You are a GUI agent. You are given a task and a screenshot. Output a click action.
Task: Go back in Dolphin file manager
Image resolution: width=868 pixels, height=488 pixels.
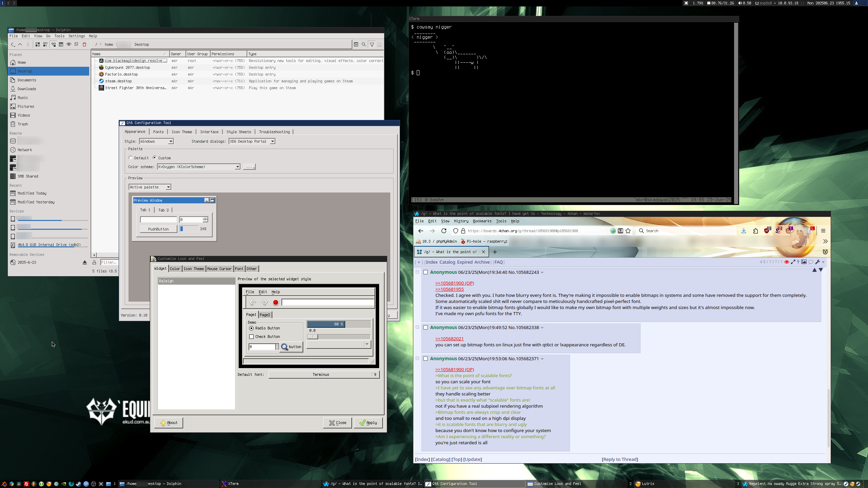[x=13, y=44]
